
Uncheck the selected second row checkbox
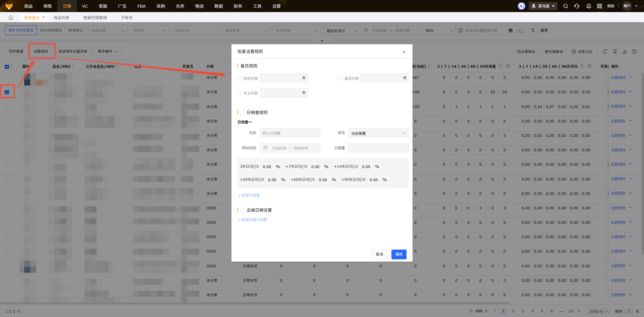7,92
